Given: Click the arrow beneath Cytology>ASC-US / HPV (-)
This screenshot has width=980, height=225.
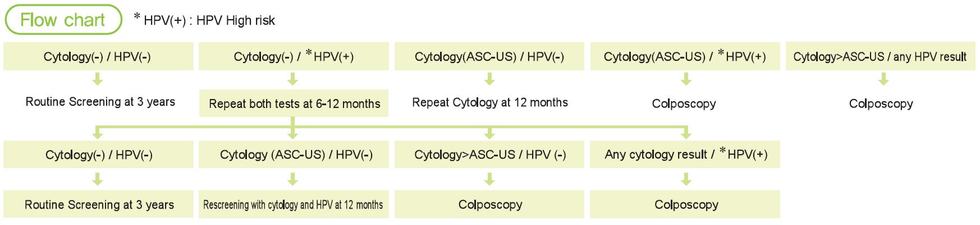Looking at the screenshot, I should click(489, 179).
